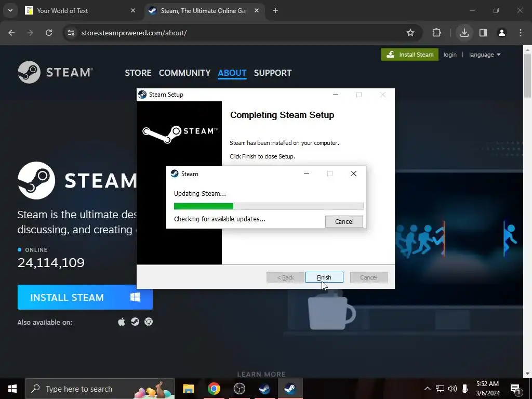Click the first Steam taskbar icon

coord(264,389)
